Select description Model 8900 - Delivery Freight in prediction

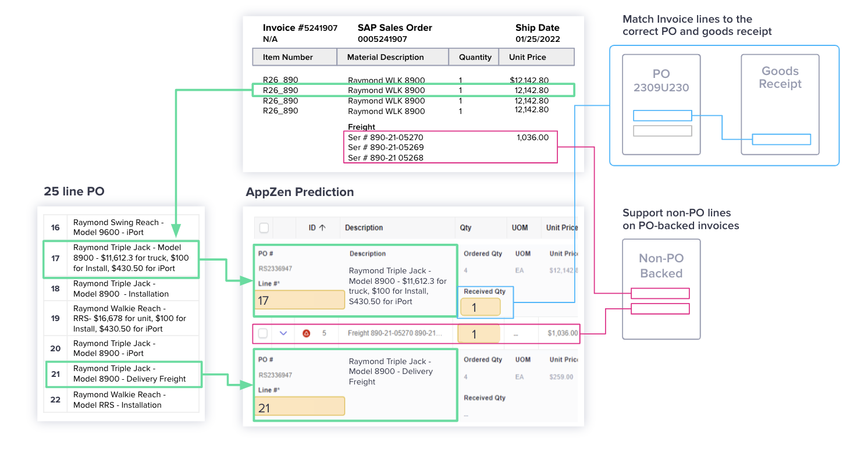point(391,372)
